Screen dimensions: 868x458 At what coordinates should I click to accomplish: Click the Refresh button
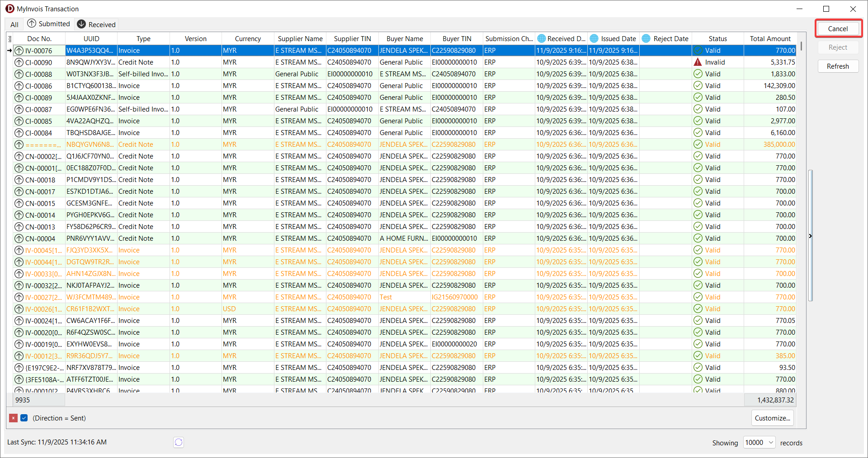838,66
